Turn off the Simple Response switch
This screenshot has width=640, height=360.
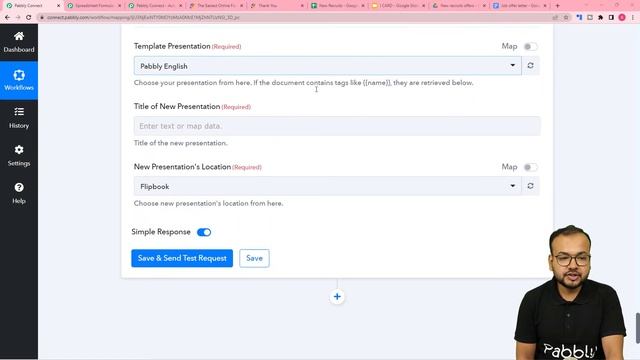(204, 232)
